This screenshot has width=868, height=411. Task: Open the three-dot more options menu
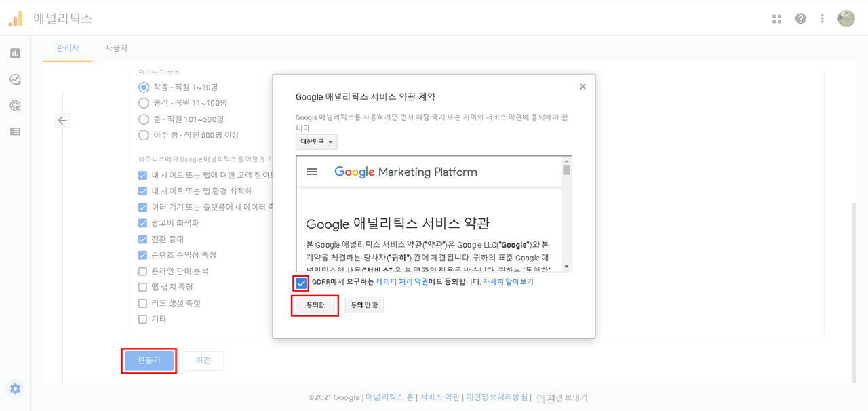[x=823, y=19]
